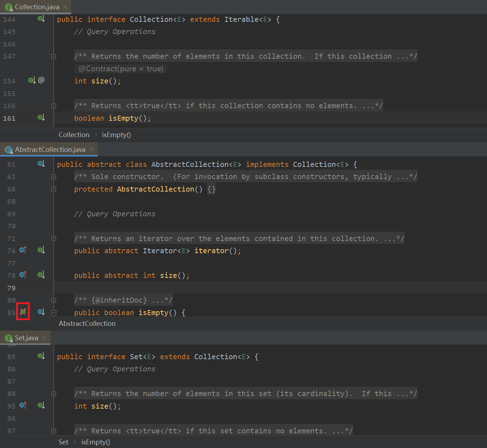487x448 pixels.
Task: Click '// Query Operations' comment on AbstractCollection line 69
Action: (115, 214)
